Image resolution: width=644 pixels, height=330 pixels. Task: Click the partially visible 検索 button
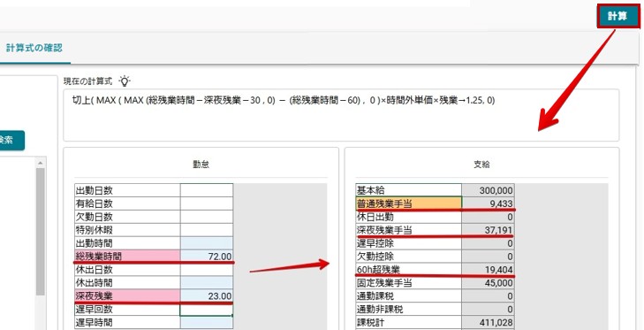click(11, 141)
